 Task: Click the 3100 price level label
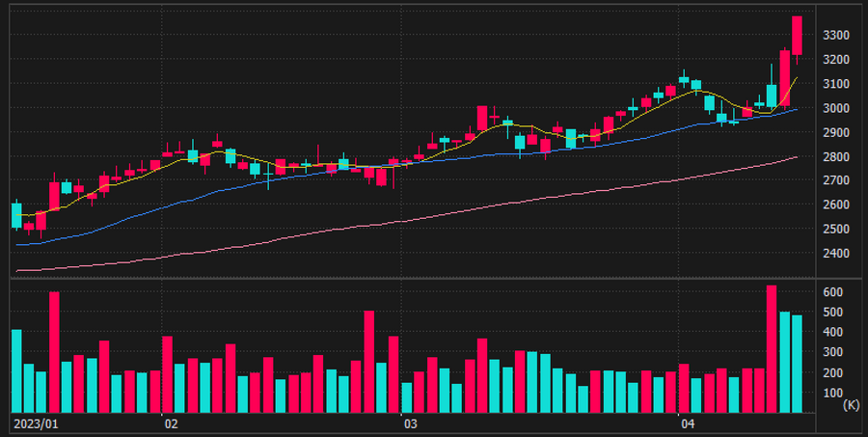836,84
